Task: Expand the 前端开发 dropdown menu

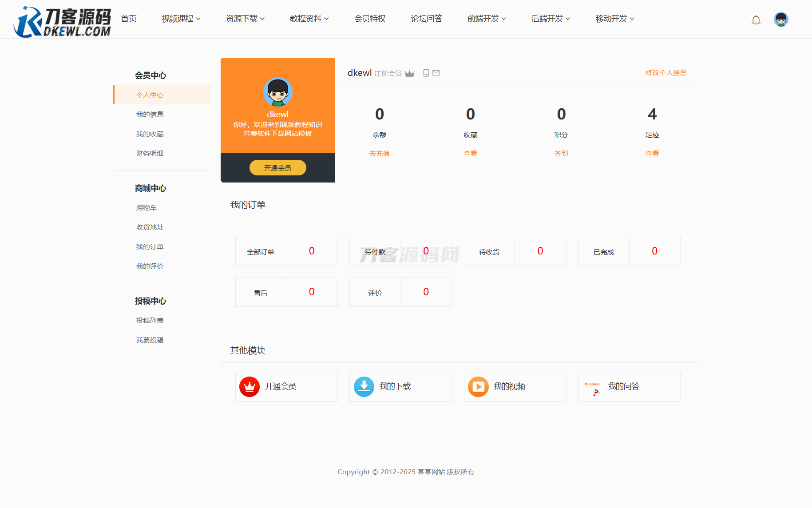Action: point(486,19)
